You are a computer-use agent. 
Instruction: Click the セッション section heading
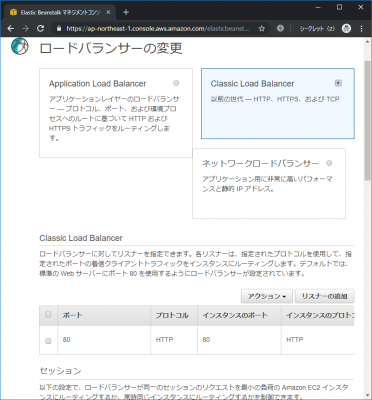(x=60, y=371)
